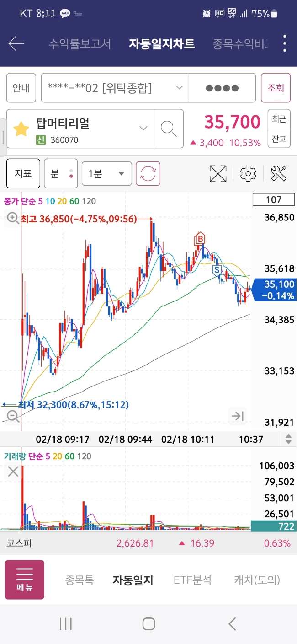Tap the current price 35,700
The width and height of the screenshot is (297, 644).
(x=232, y=122)
